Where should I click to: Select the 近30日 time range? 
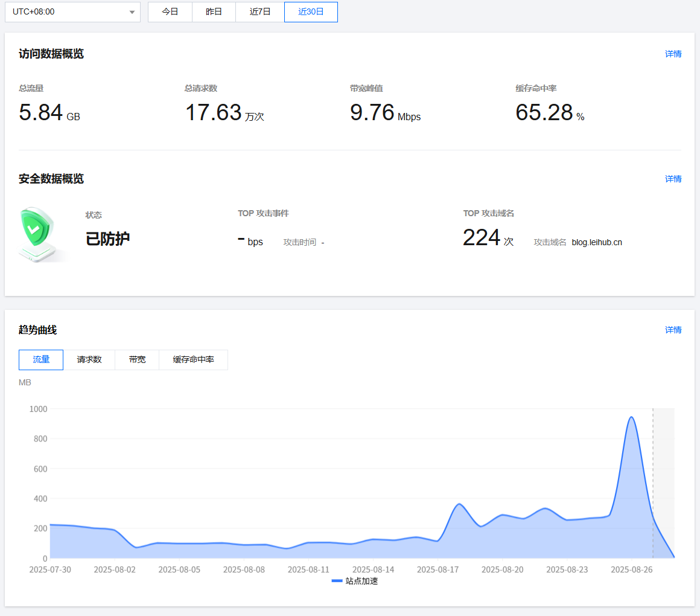[x=311, y=12]
